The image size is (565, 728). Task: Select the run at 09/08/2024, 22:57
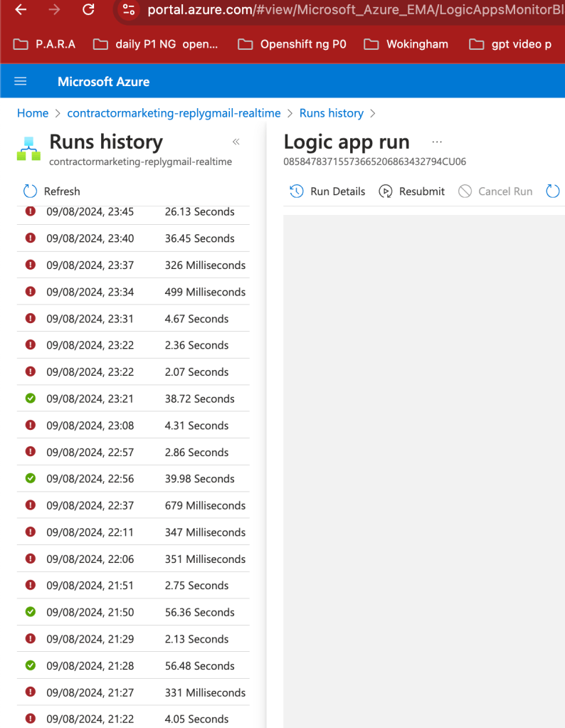[x=133, y=452]
